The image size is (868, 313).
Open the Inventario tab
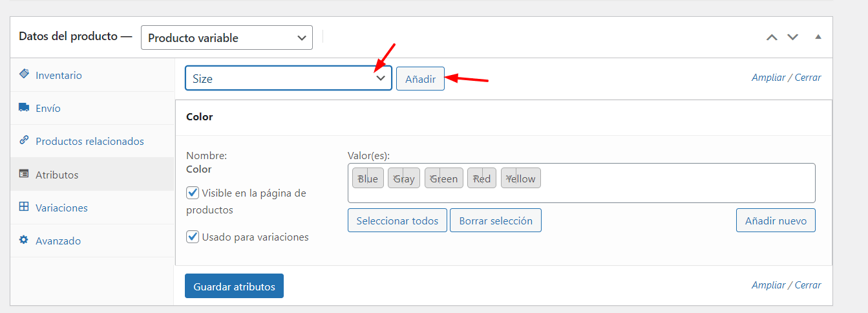(x=92, y=75)
